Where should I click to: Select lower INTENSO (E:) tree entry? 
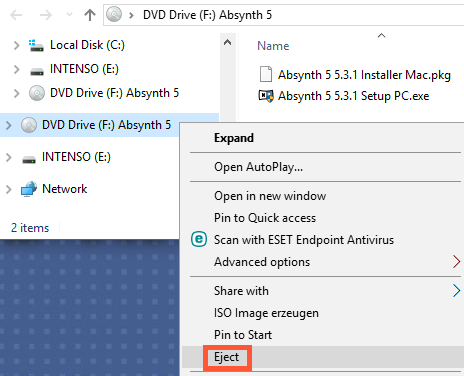tap(76, 157)
